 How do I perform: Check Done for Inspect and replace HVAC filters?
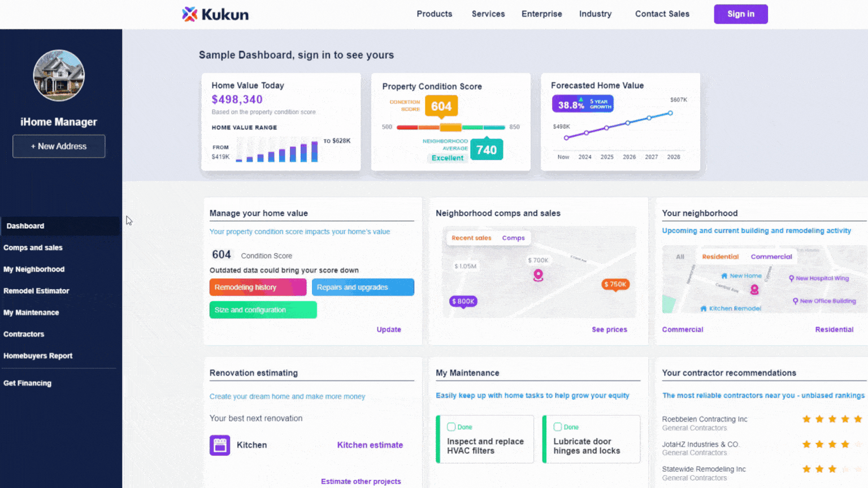click(452, 427)
